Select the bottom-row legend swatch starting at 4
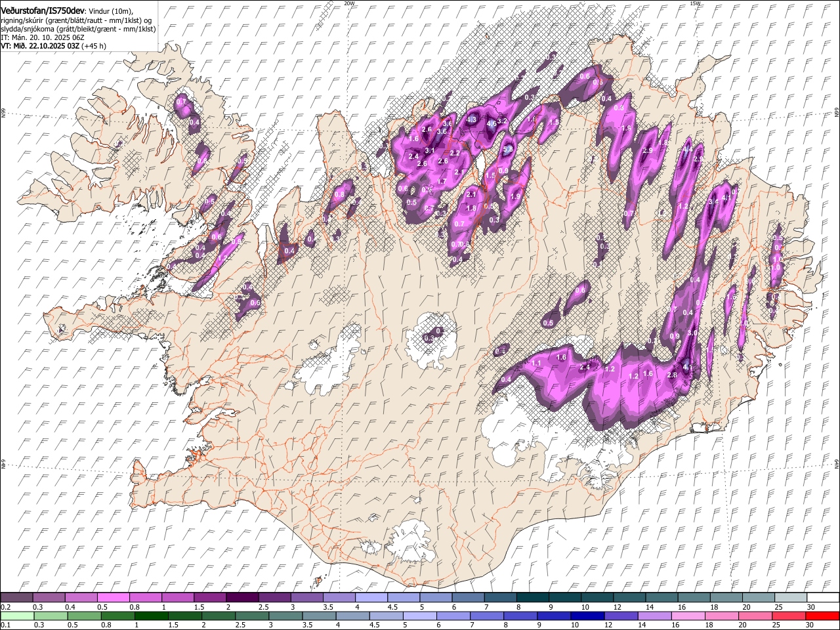Viewport: 840px width, 630px height. (x=352, y=616)
